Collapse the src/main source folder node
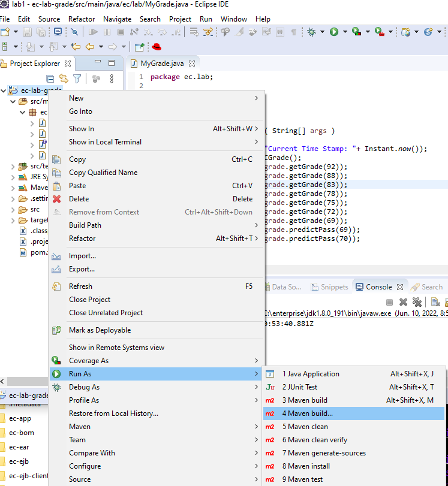 click(x=13, y=101)
